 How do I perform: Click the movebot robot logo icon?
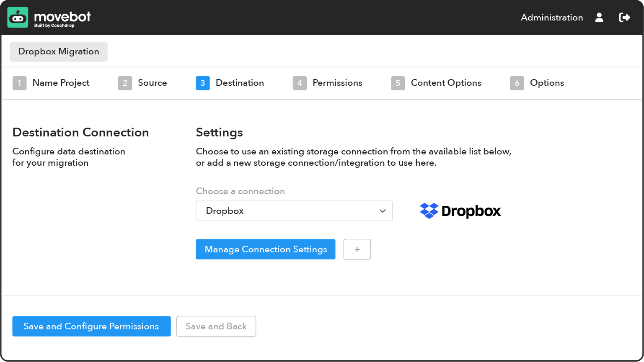pyautogui.click(x=18, y=18)
